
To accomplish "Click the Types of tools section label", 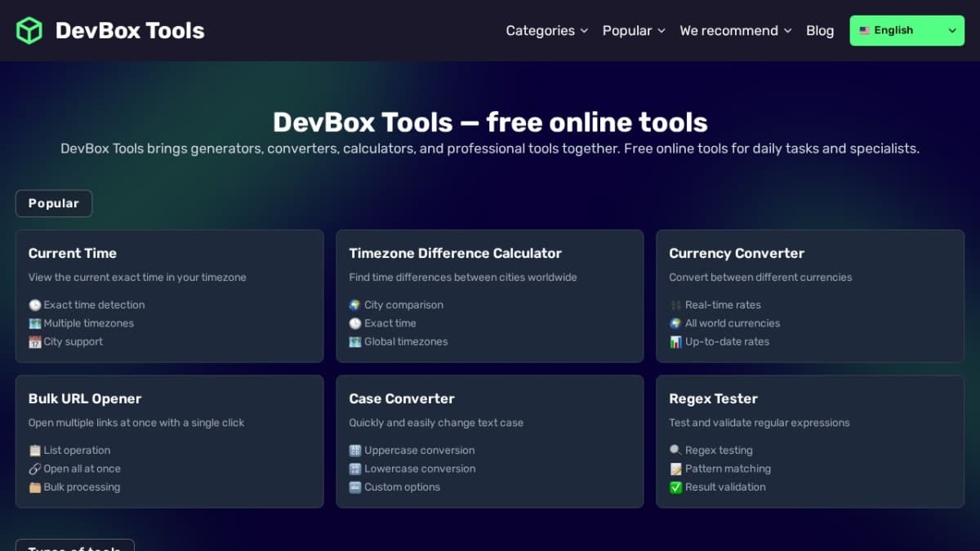I will click(x=74, y=548).
